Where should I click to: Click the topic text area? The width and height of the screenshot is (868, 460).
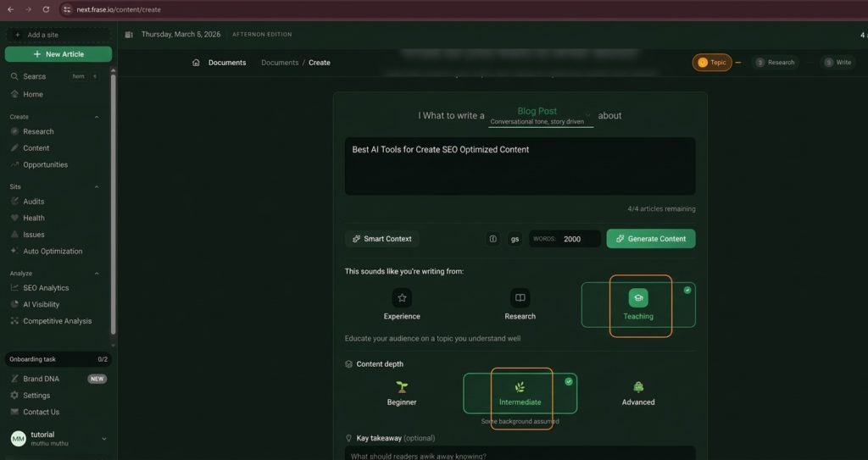pyautogui.click(x=520, y=166)
